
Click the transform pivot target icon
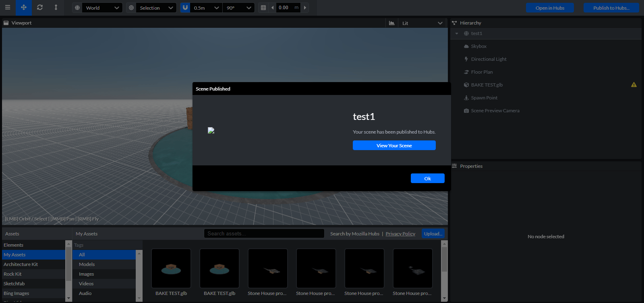pyautogui.click(x=131, y=8)
